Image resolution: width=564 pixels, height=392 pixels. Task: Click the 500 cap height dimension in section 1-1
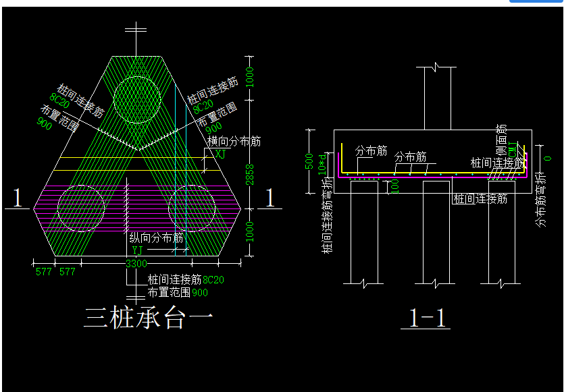[x=309, y=161]
